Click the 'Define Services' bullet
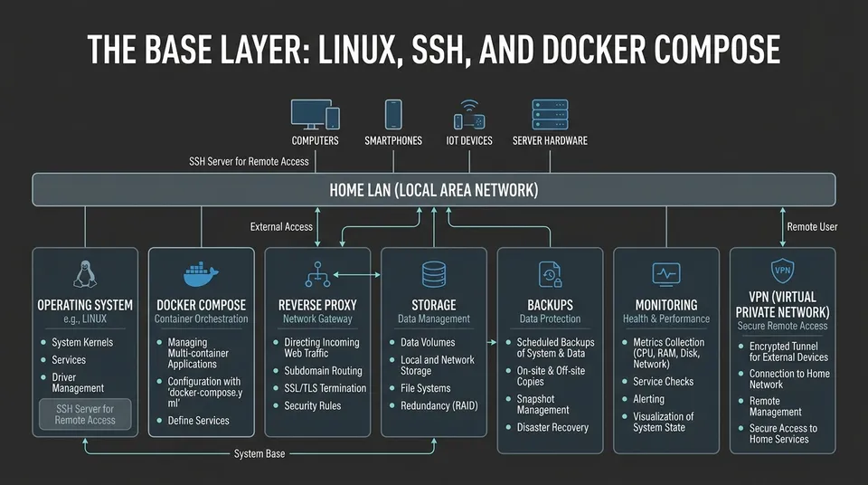Viewport: 868px width, 485px height. click(198, 421)
